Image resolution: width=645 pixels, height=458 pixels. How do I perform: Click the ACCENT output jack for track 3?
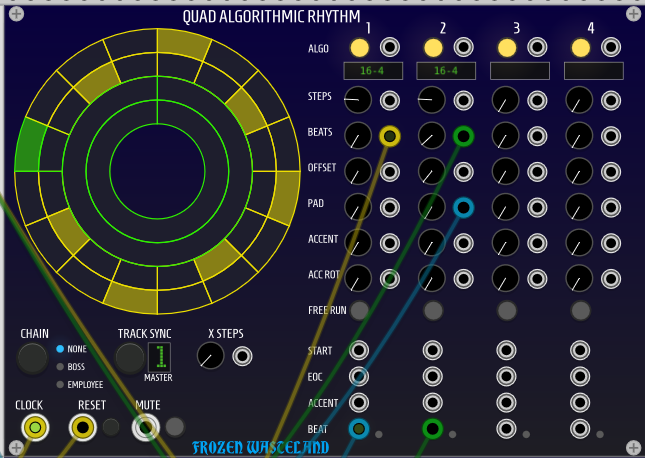point(506,403)
